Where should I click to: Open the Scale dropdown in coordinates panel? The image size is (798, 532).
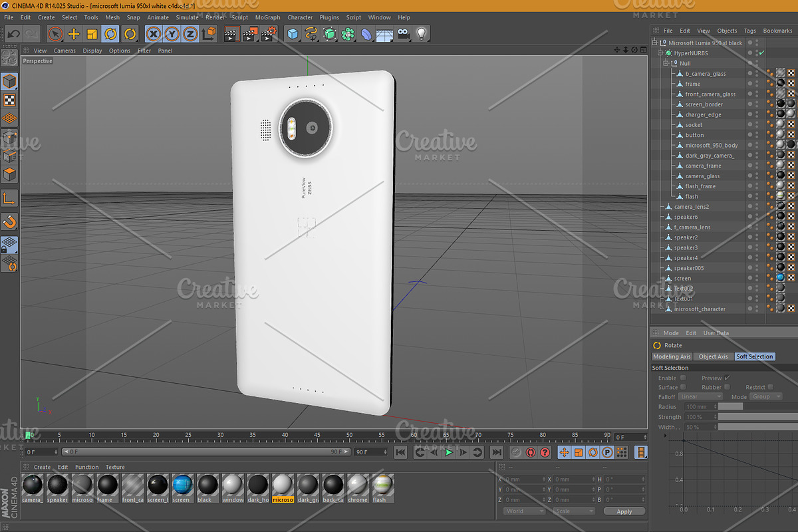(x=574, y=511)
